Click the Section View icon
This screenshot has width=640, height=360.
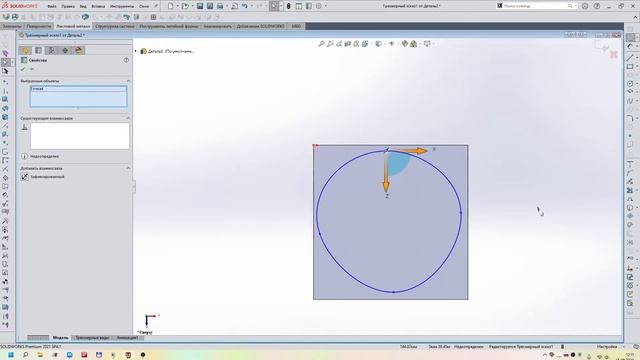(347, 43)
